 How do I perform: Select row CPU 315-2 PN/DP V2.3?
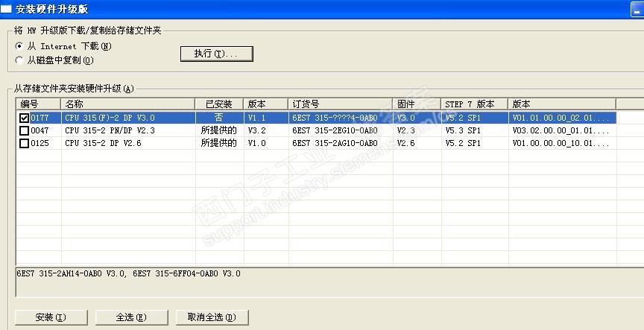(316, 130)
